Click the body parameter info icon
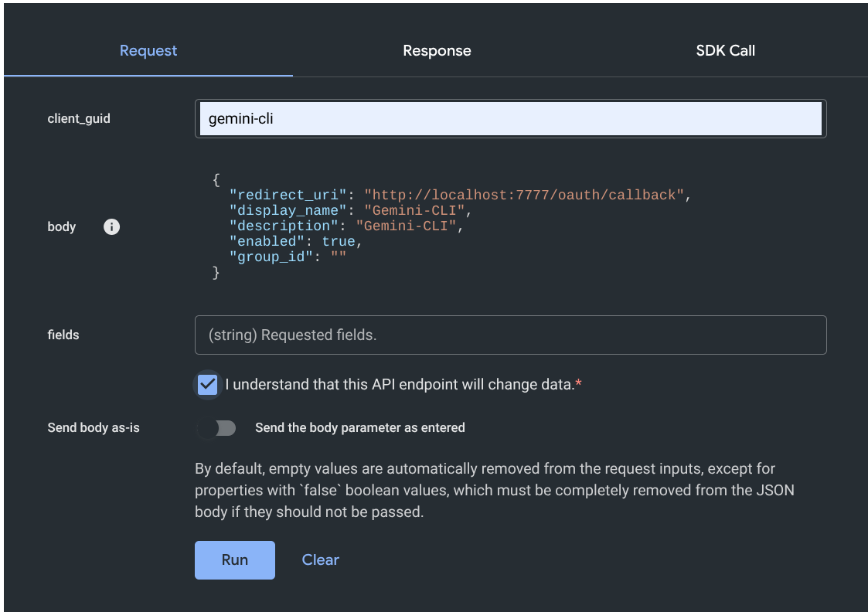Image resolution: width=868 pixels, height=612 pixels. pyautogui.click(x=111, y=226)
